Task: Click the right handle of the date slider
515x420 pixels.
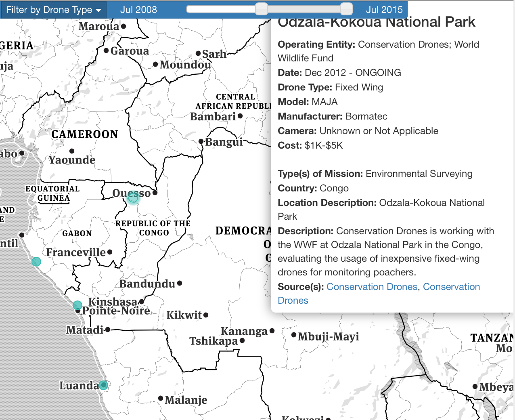Action: point(346,9)
